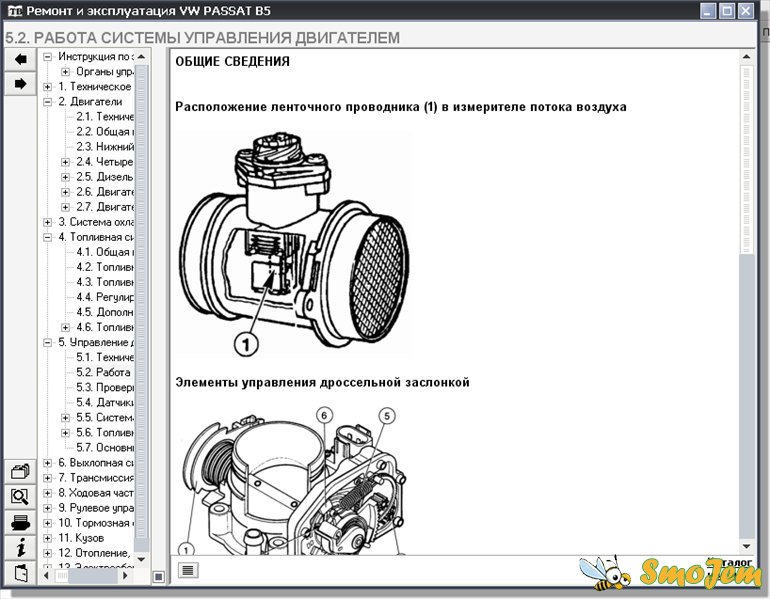770x599 pixels.
Task: Open the search magnifier icon
Action: point(20,497)
